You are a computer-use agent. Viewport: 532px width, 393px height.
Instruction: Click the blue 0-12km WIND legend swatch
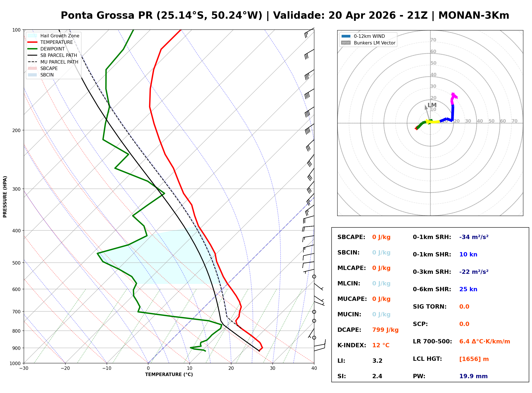click(x=346, y=36)
